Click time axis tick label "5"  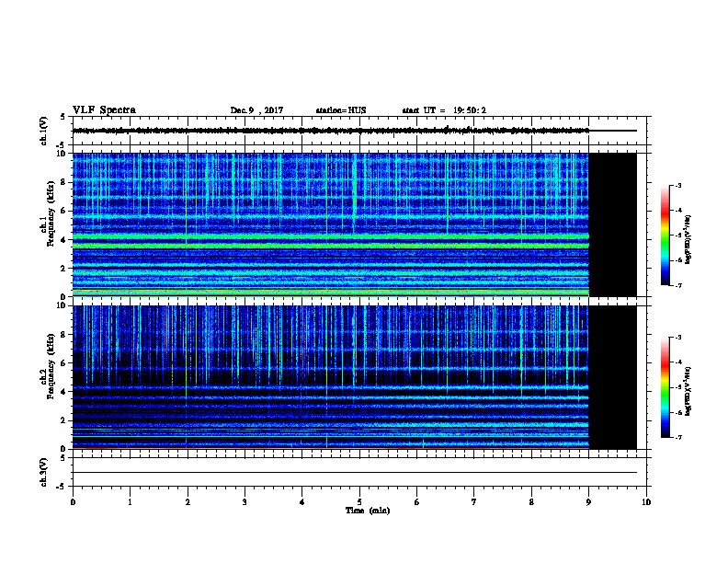pos(359,501)
